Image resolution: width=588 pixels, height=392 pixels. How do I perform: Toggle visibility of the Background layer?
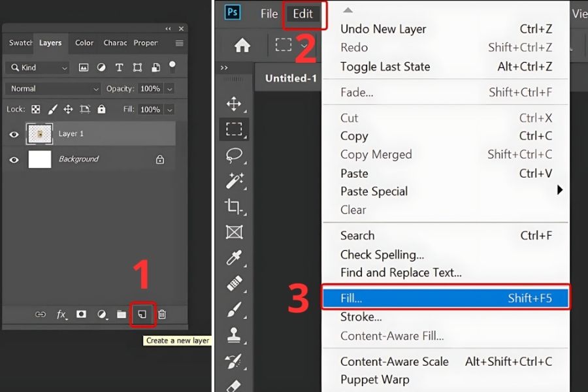14,159
